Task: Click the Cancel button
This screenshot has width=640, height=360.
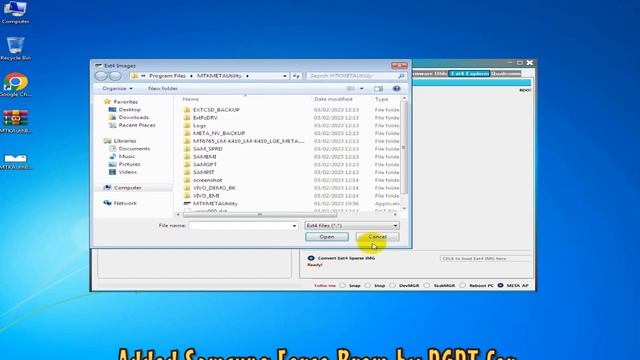Action: [x=377, y=237]
